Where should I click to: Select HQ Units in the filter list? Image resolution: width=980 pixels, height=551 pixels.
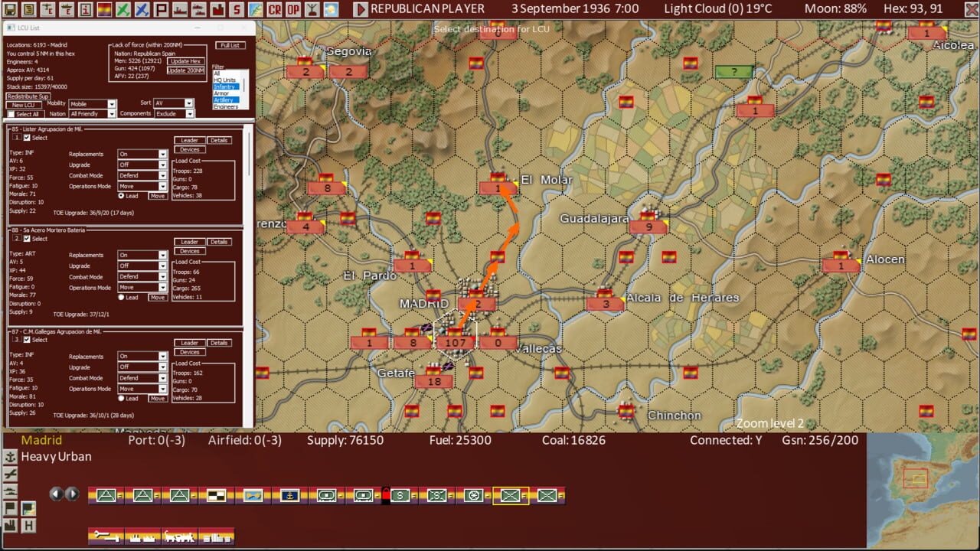(225, 80)
